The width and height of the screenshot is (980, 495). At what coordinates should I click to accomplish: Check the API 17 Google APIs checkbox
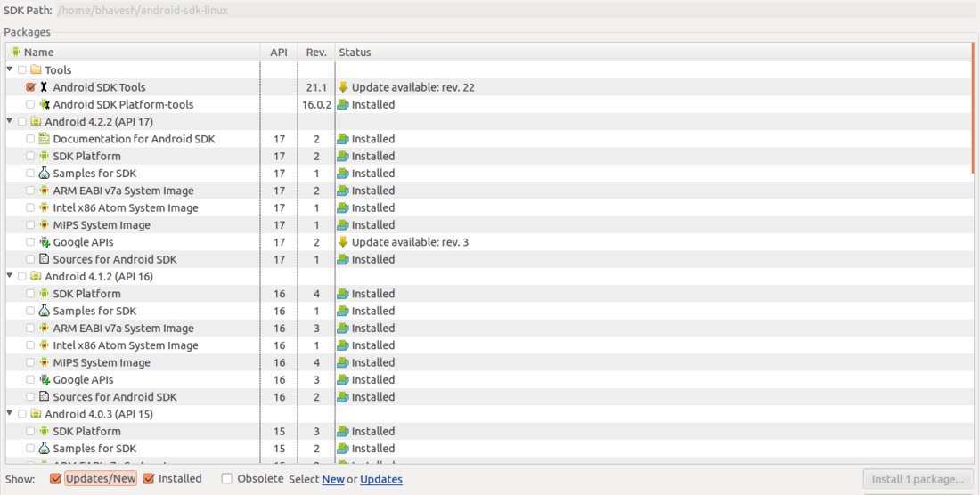30,242
